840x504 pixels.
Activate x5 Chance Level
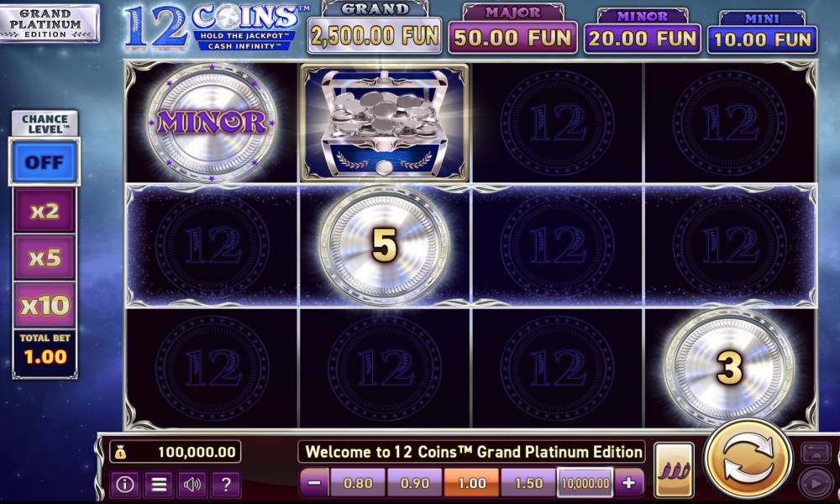[x=45, y=258]
